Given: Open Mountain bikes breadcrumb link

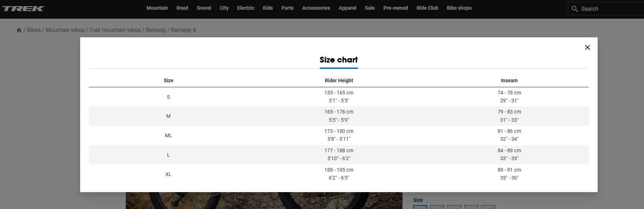Looking at the screenshot, I should tap(65, 30).
